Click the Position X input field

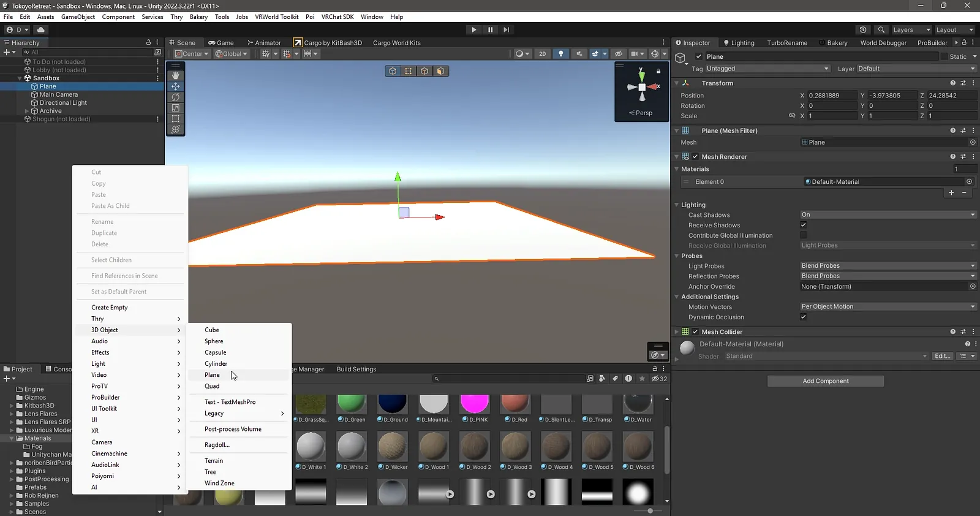point(832,96)
